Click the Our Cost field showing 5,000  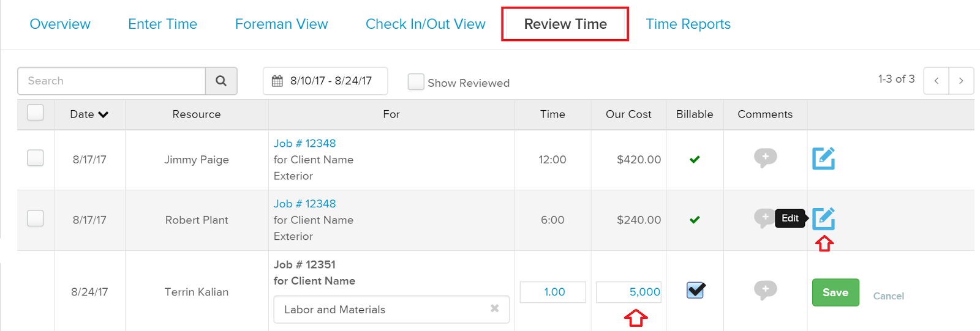(628, 292)
